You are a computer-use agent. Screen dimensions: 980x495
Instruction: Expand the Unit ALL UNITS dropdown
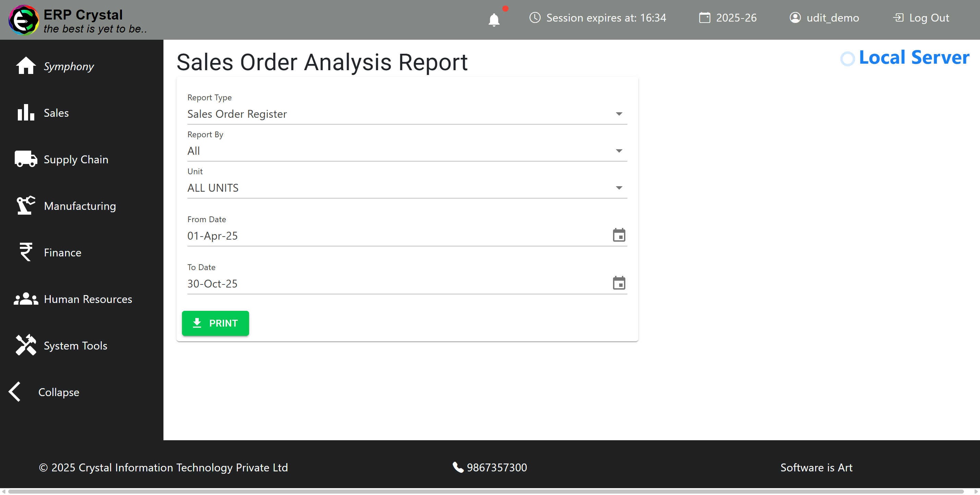click(618, 188)
